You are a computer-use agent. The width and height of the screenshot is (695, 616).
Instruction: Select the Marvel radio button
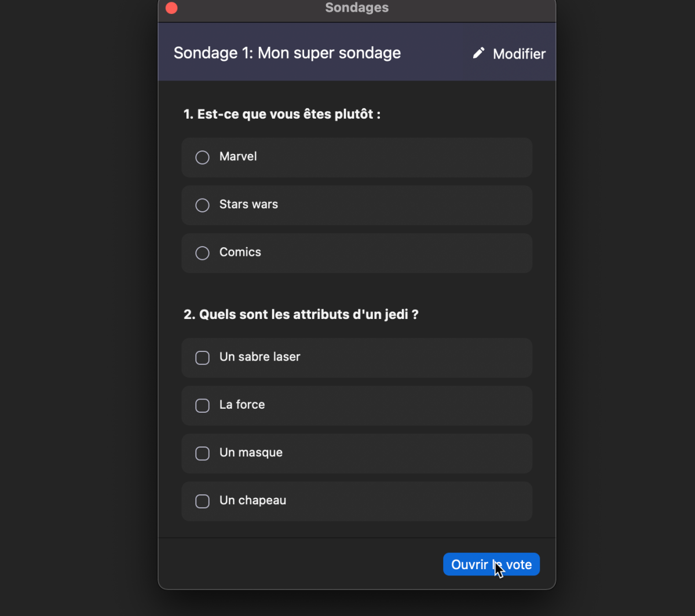pos(202,157)
